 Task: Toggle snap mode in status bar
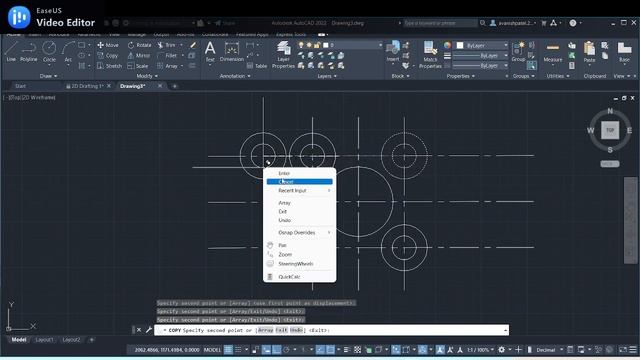238,350
